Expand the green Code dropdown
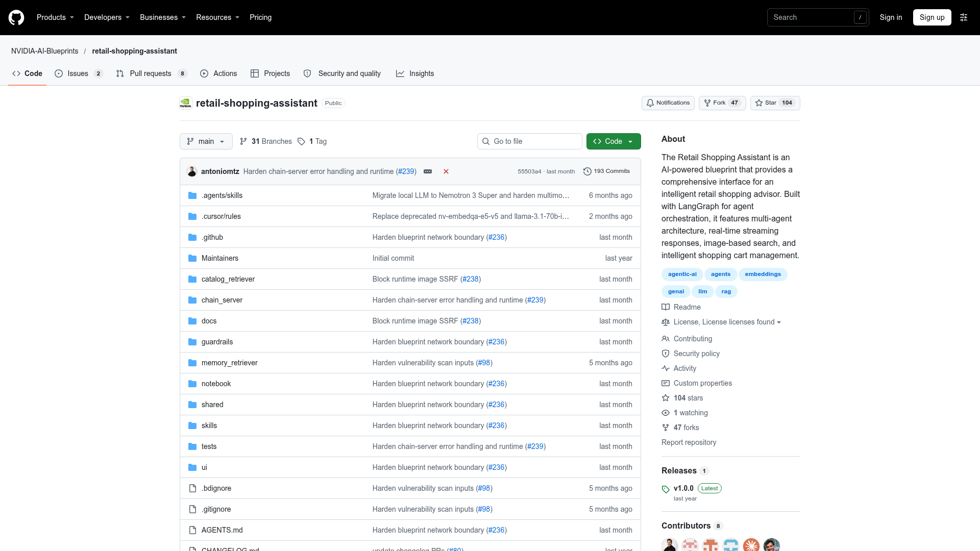The height and width of the screenshot is (551, 980). tap(614, 141)
